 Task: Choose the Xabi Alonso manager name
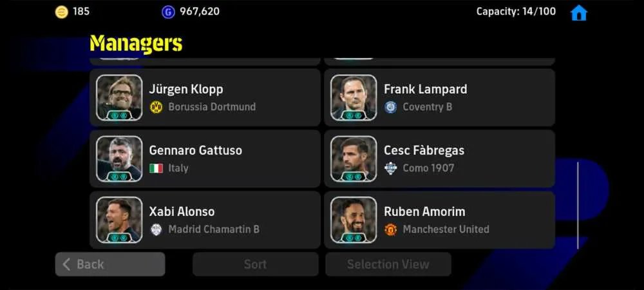pos(182,212)
